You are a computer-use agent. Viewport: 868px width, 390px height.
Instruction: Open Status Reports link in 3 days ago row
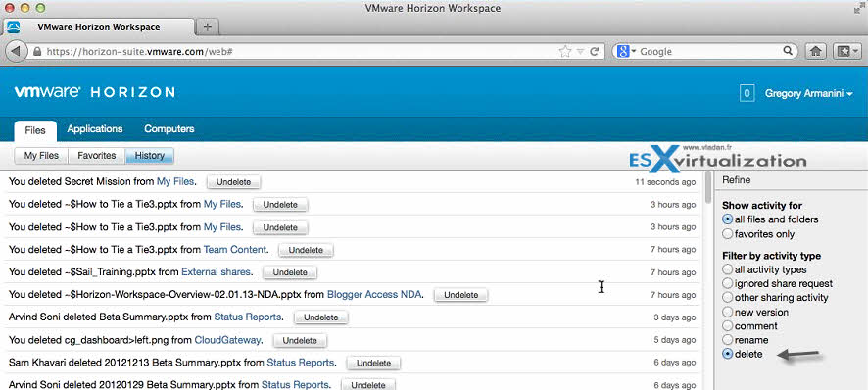[248, 317]
